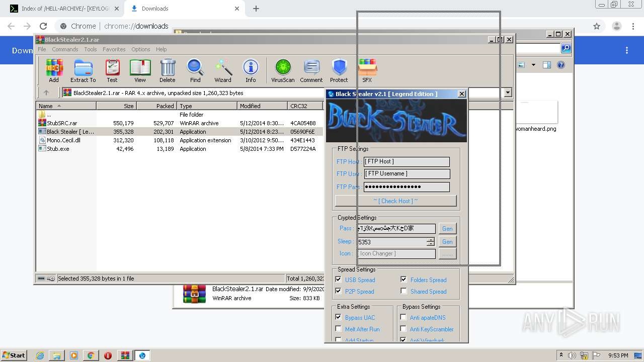644x362 pixels.
Task: Open the WinRAR File menu
Action: click(x=42, y=49)
